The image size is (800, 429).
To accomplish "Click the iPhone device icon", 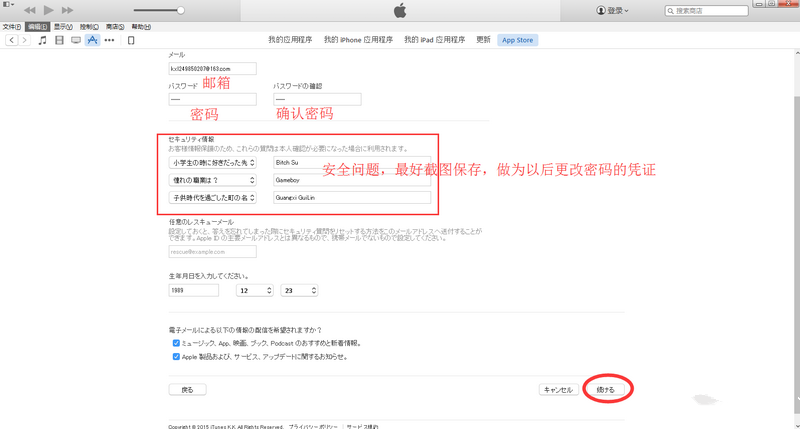I will (131, 40).
